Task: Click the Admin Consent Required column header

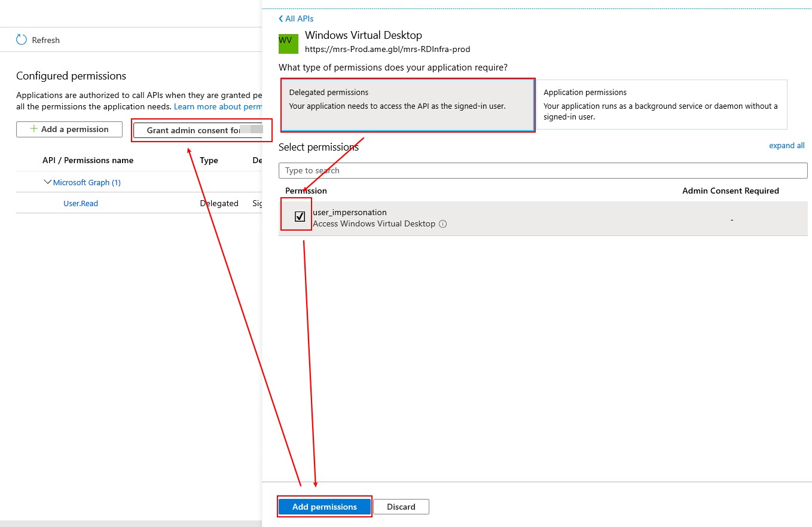Action: pos(731,191)
